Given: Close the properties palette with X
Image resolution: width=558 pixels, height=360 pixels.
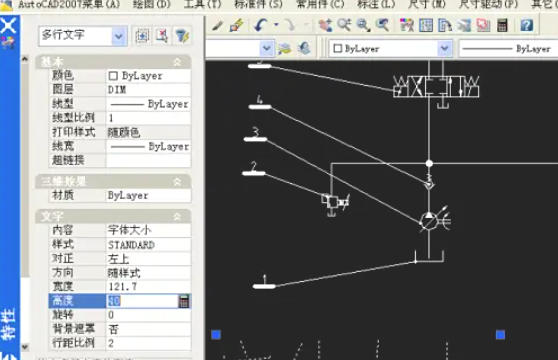Looking at the screenshot, I should coord(9,26).
